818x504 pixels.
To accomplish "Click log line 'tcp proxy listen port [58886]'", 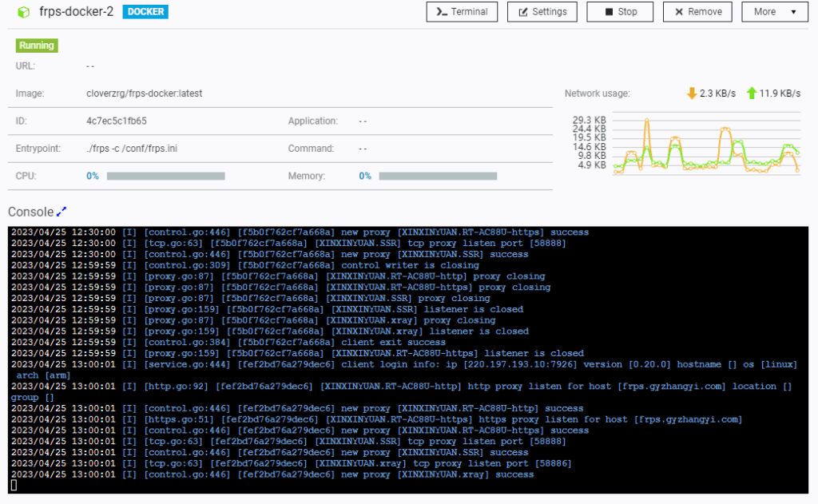I will click(x=291, y=463).
